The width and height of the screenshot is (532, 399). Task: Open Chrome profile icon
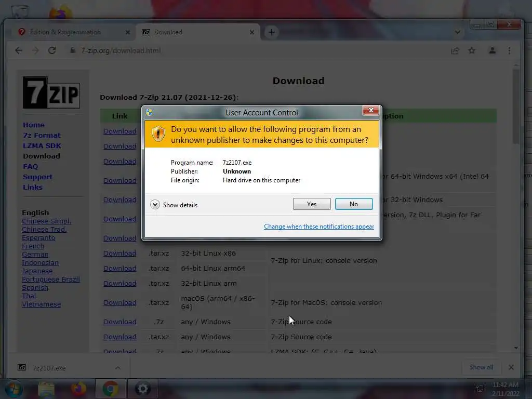tap(493, 50)
